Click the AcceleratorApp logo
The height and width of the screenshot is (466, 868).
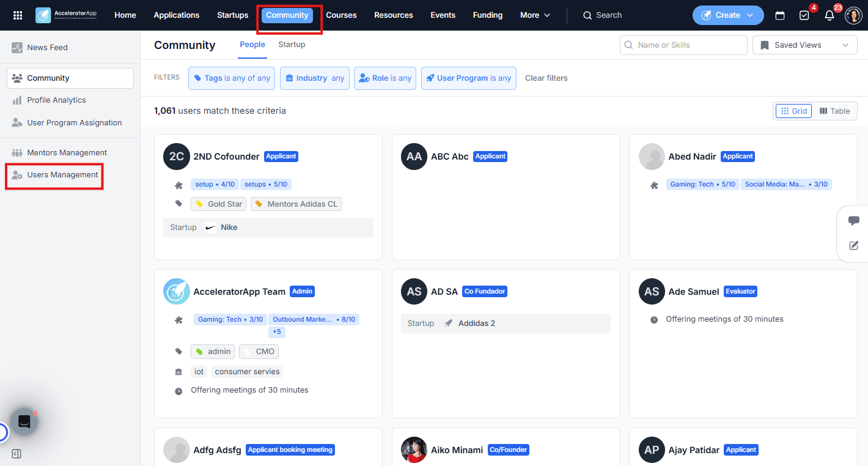[66, 15]
